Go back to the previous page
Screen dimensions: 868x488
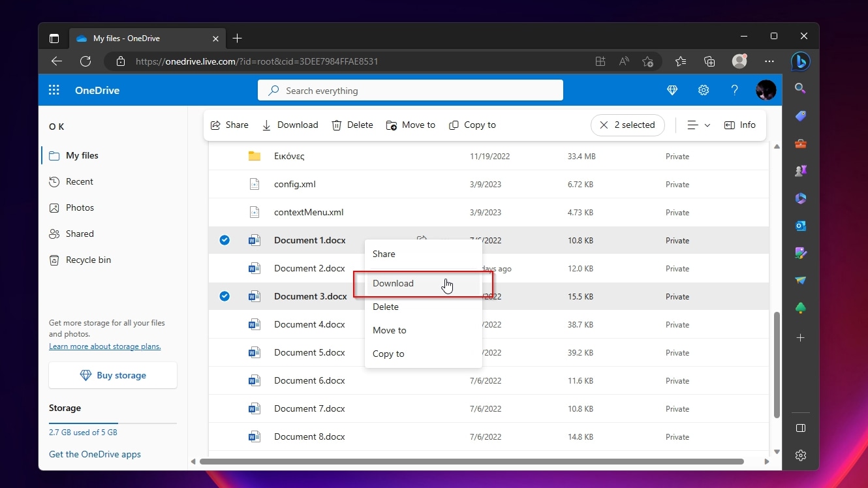57,61
